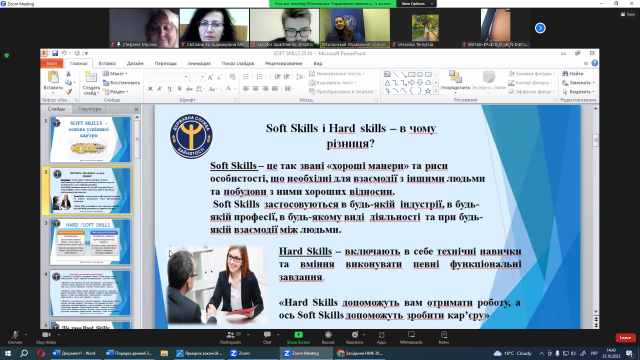The image size is (640, 360).
Task: Open the Вид ribbon tab
Action: [318, 63]
